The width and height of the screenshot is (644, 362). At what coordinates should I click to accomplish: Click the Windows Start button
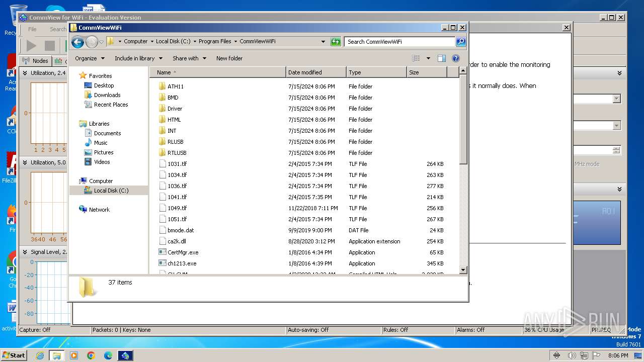14,355
